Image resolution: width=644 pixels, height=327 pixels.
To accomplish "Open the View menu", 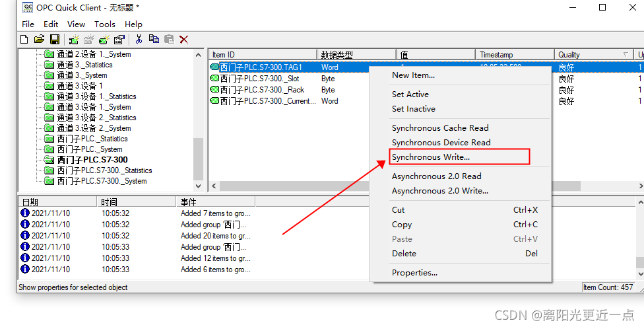I will [x=76, y=24].
